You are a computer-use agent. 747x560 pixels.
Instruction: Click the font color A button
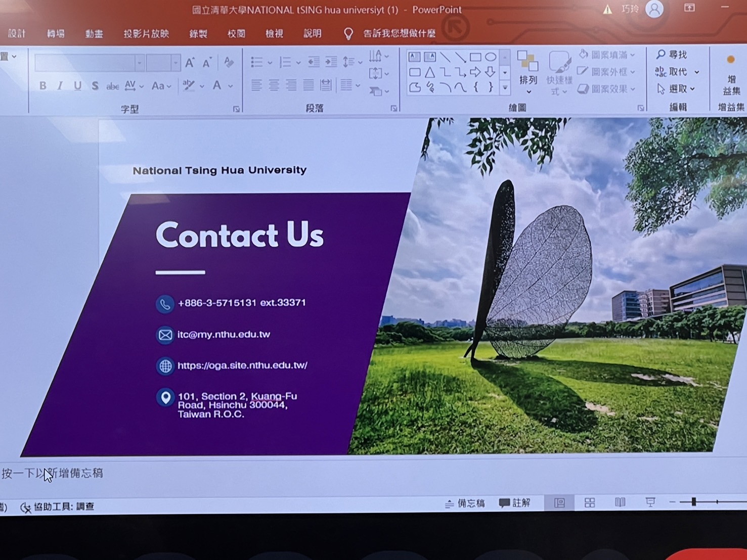(x=217, y=85)
